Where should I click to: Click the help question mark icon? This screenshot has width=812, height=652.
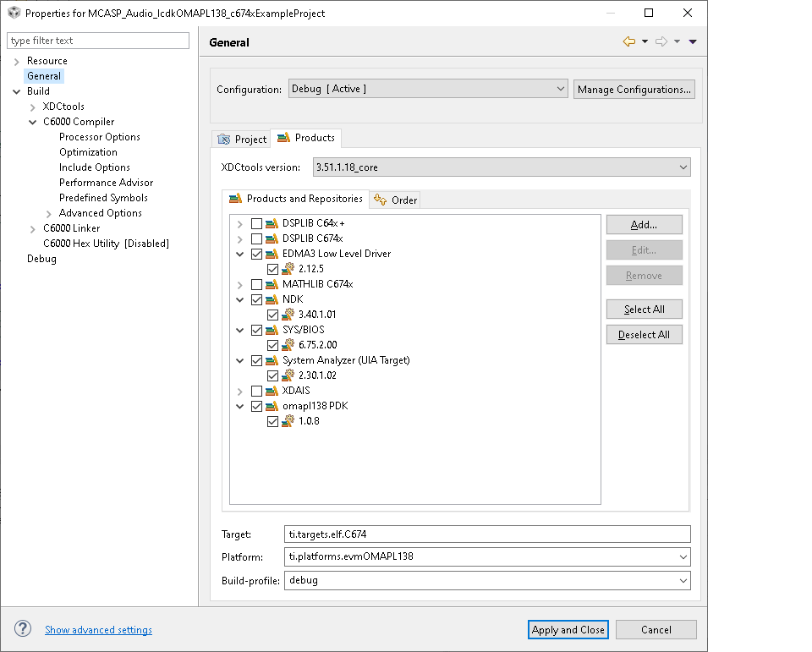tap(23, 628)
